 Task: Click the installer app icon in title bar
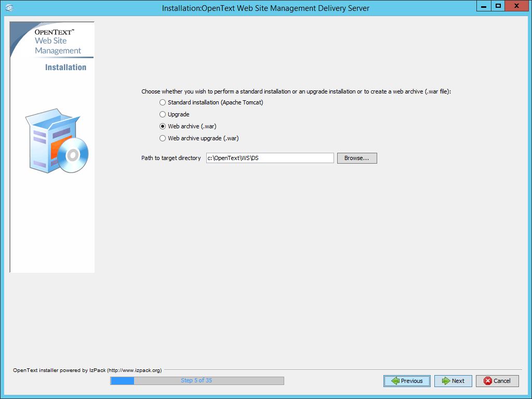pyautogui.click(x=9, y=7)
